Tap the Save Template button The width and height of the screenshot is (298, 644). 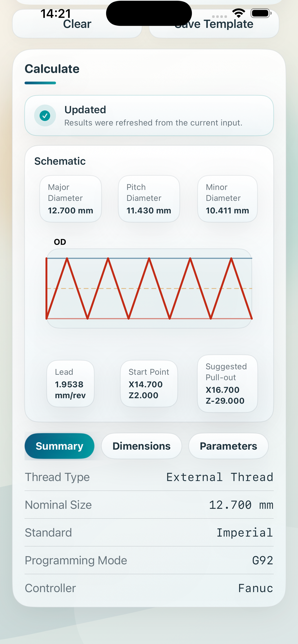[214, 24]
